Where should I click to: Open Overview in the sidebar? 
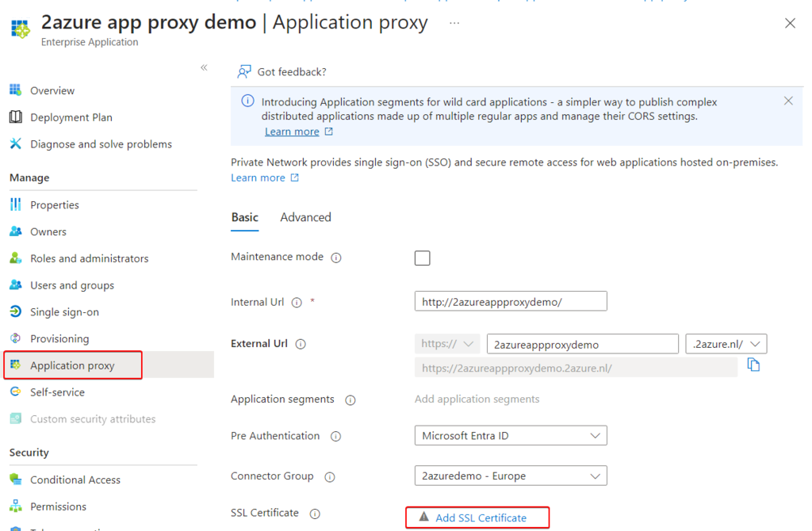(52, 90)
